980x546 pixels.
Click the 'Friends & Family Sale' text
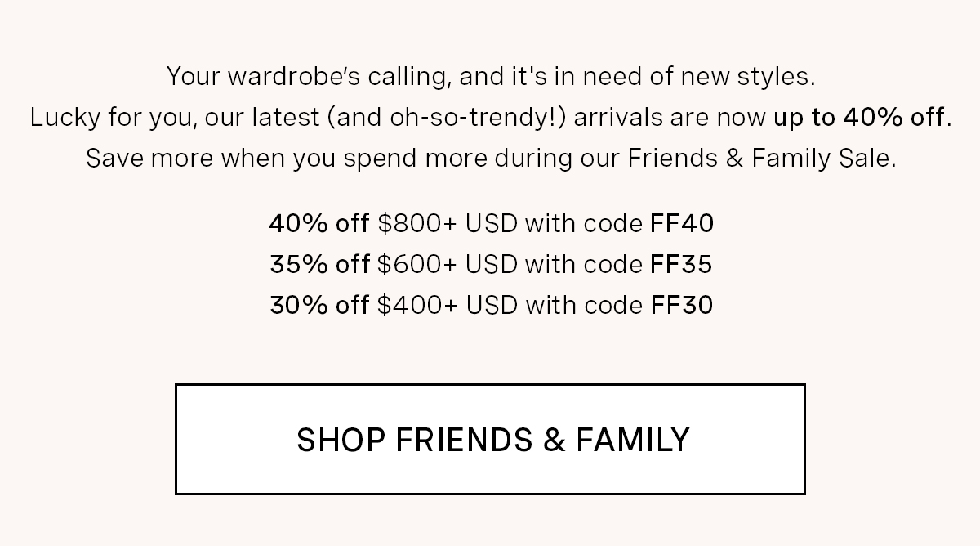coord(760,158)
